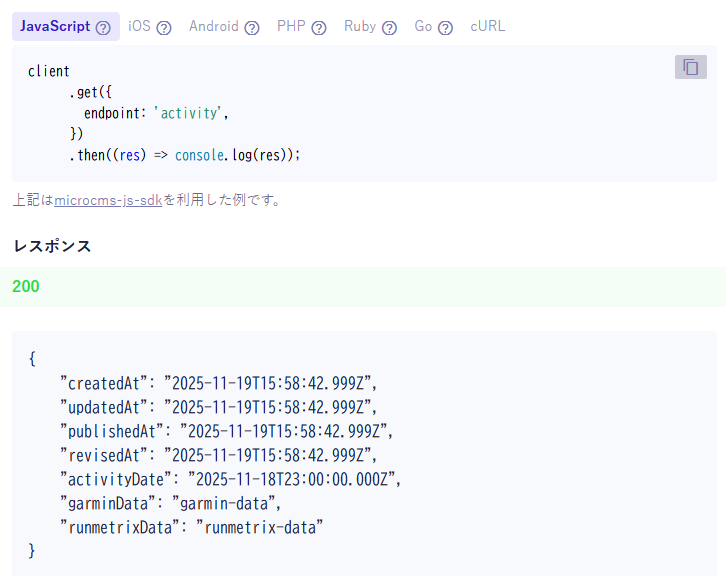Viewport: 726px width, 576px height.
Task: Switch to the Android code tab
Action: point(213,27)
